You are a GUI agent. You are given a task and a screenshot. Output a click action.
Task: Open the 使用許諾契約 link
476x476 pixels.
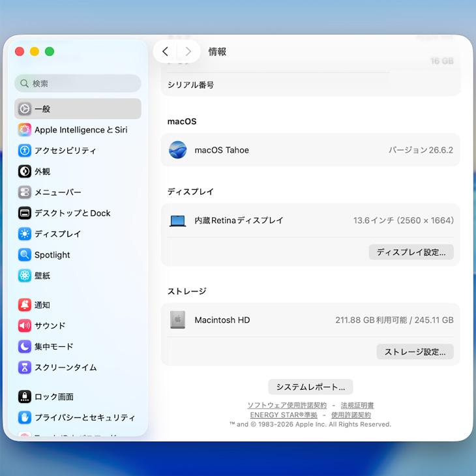351,415
